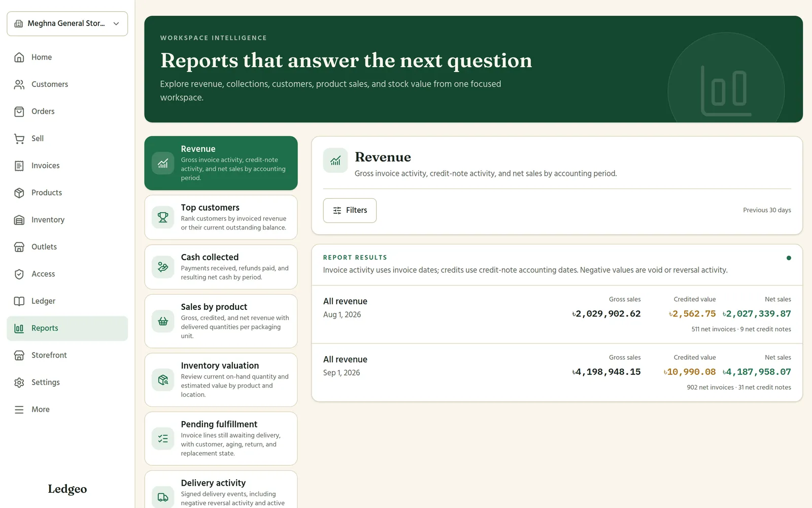
Task: Open the Filters button
Action: point(350,210)
